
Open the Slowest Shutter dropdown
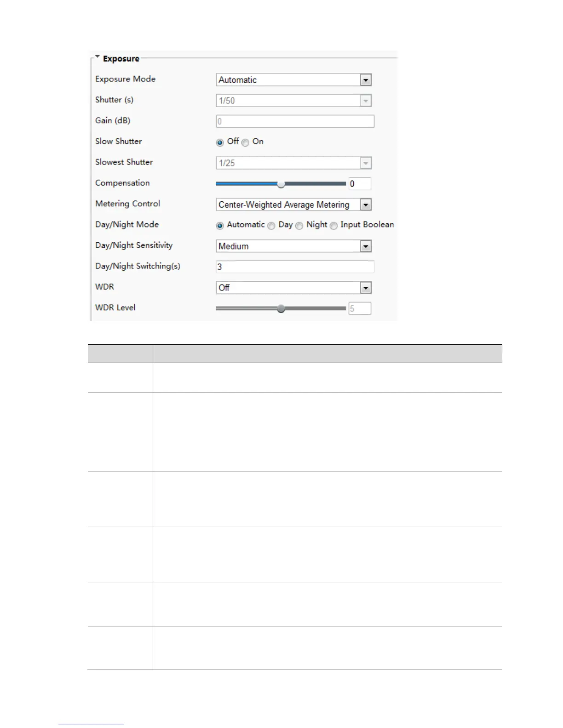(x=293, y=163)
